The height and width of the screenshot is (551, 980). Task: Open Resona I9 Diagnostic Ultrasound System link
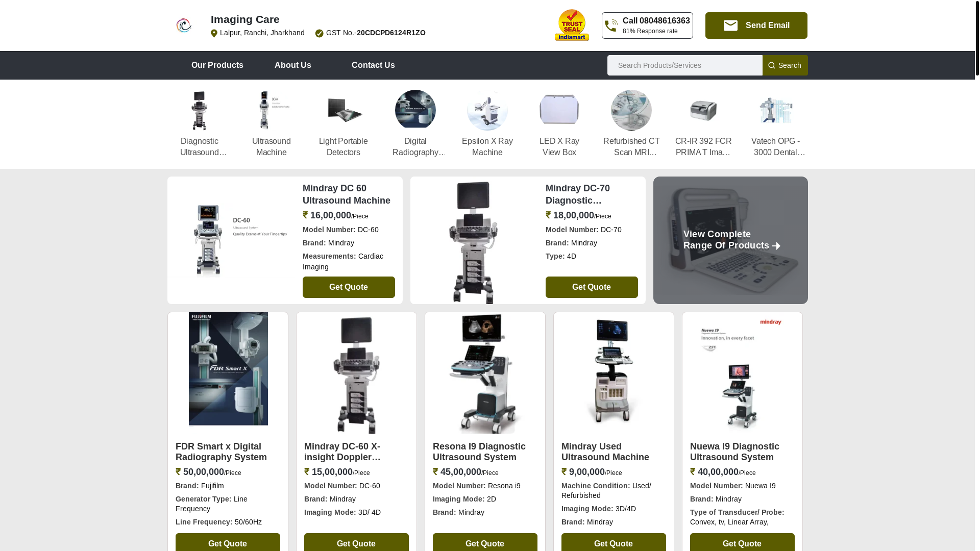[x=479, y=452]
